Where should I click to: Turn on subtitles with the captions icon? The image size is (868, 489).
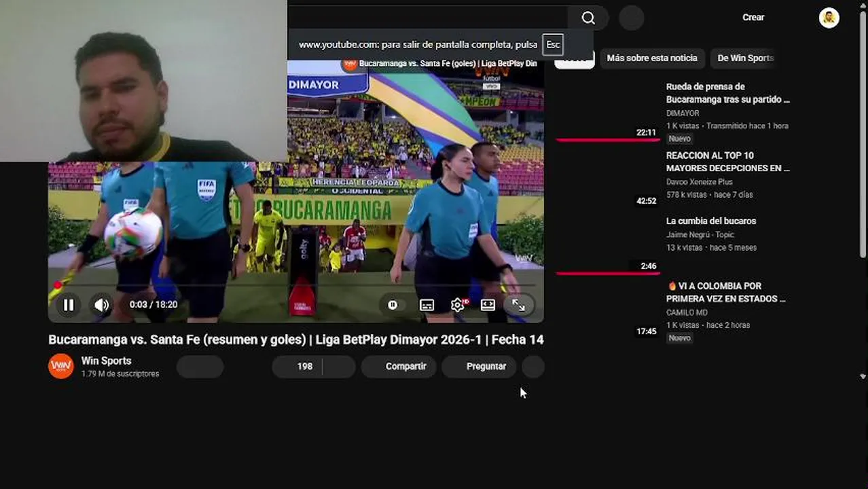[427, 305]
